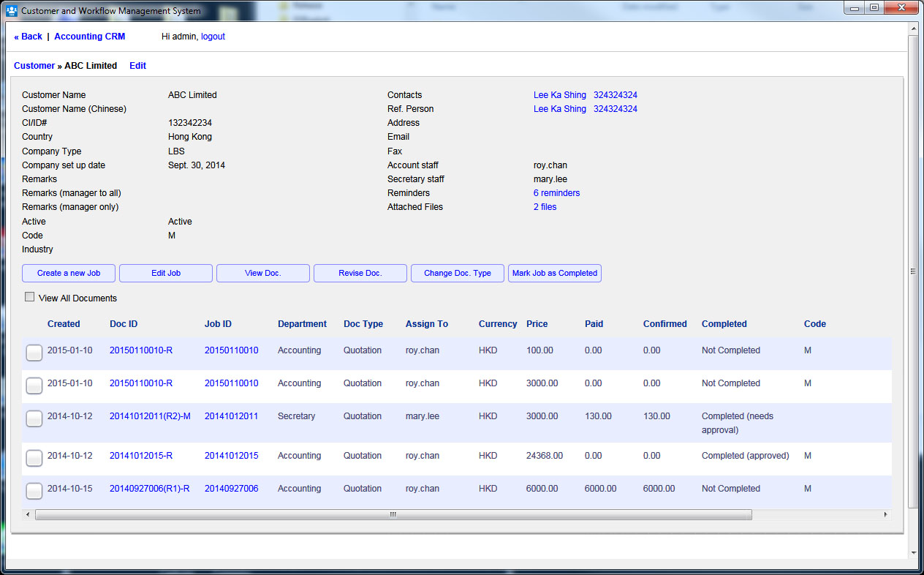
Task: Sort by the Paid column header
Action: tap(594, 324)
